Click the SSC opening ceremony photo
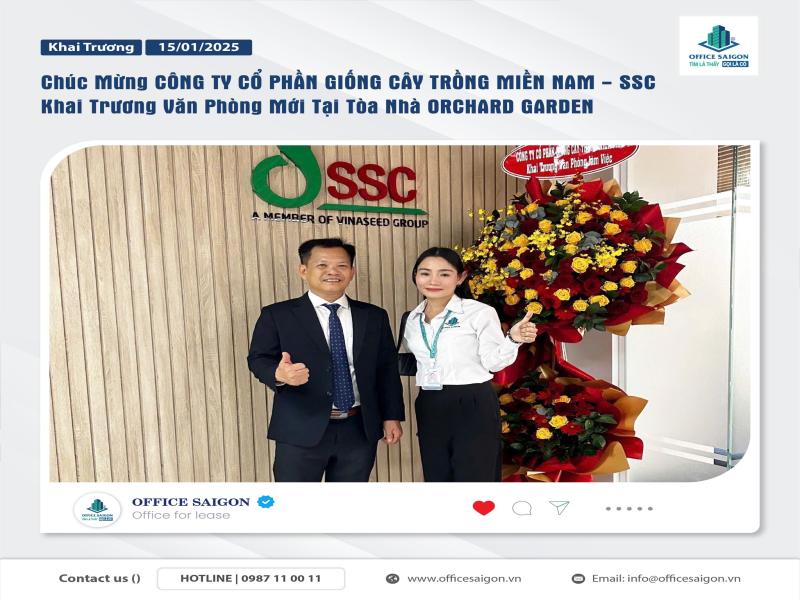 click(399, 313)
